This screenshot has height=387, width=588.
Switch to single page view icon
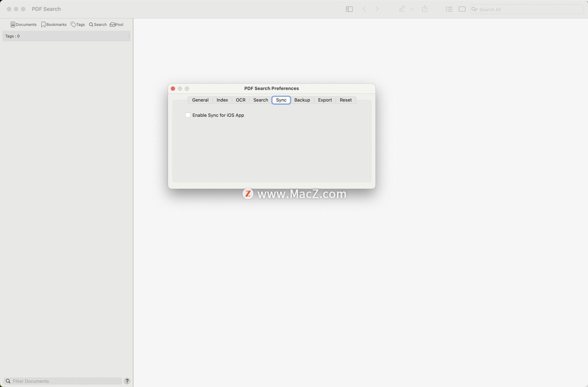(x=462, y=9)
